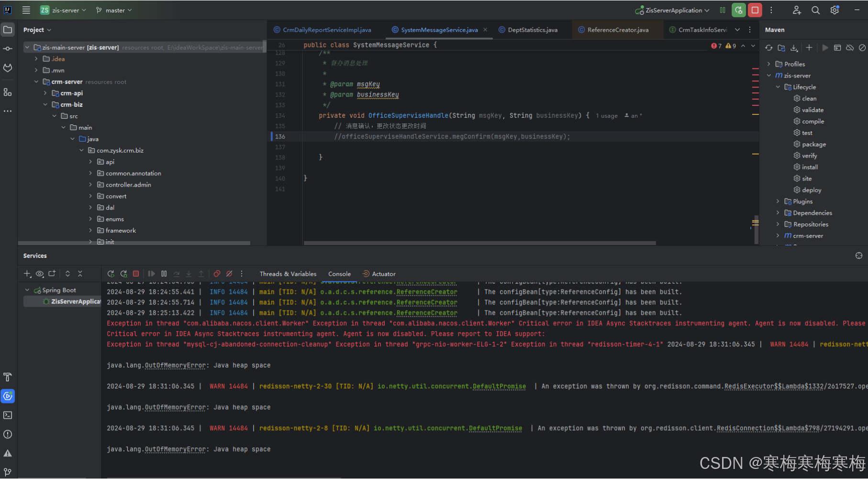Open the Search Everywhere magnifier icon

tap(815, 10)
